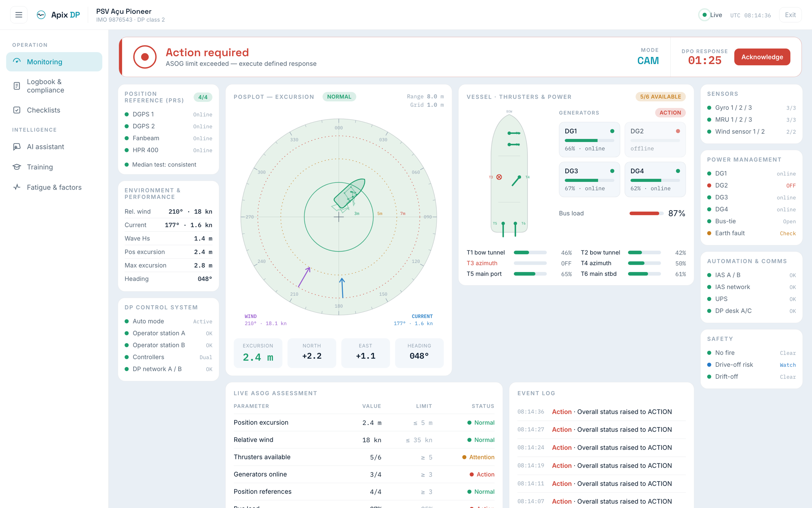The height and width of the screenshot is (508, 812).
Task: Select the DG2 offline generator card
Action: coord(655,140)
